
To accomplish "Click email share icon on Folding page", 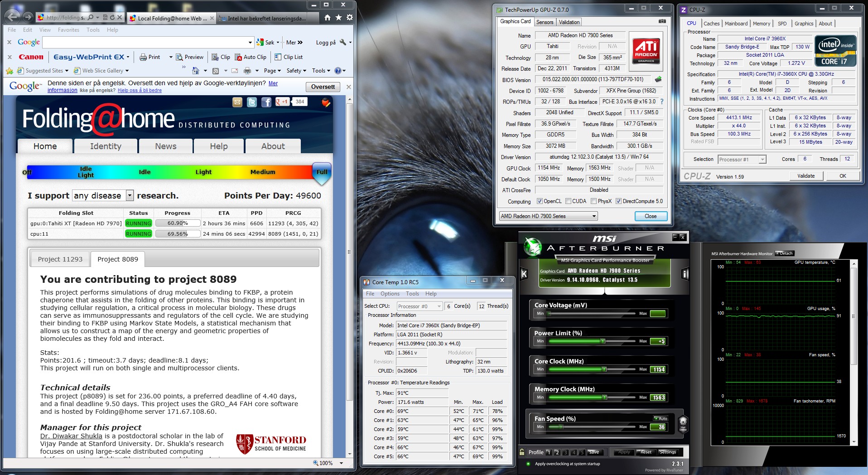I will tap(237, 102).
